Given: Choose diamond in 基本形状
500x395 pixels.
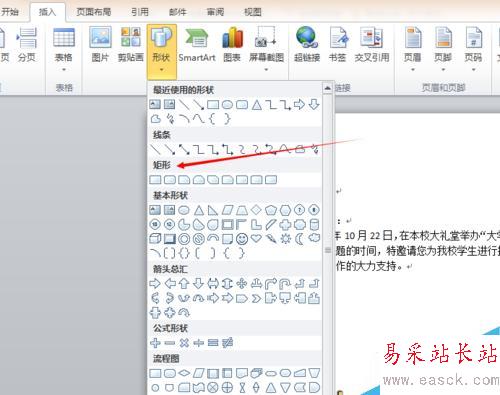Looking at the screenshot, I should [256, 210].
